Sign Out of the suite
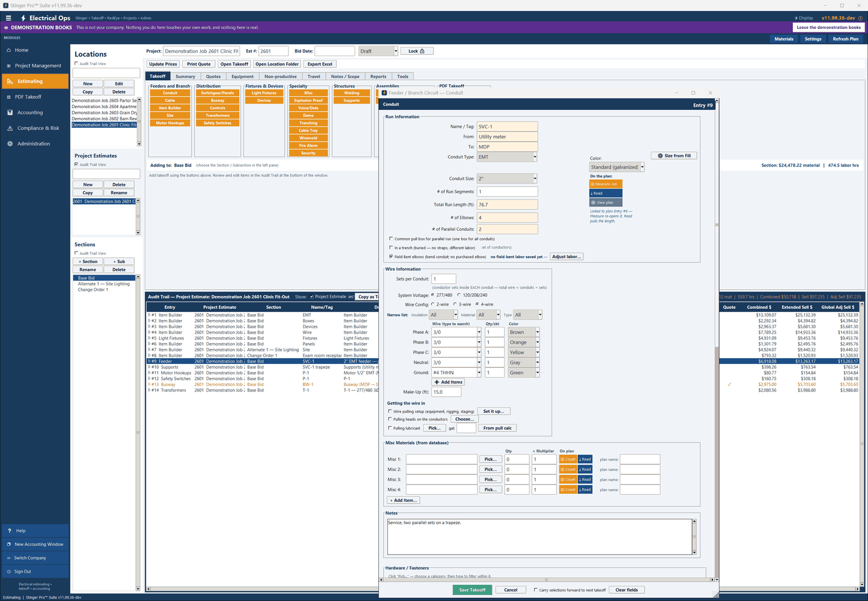 coord(35,571)
